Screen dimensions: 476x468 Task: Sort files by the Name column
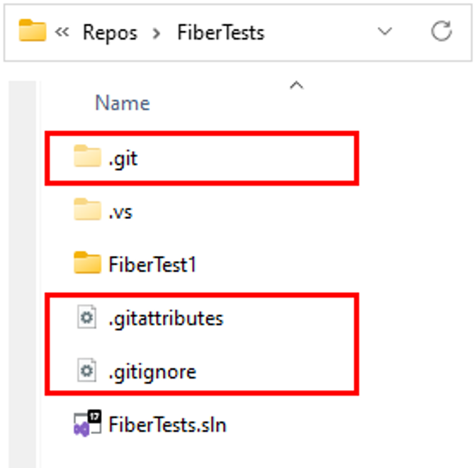(123, 103)
